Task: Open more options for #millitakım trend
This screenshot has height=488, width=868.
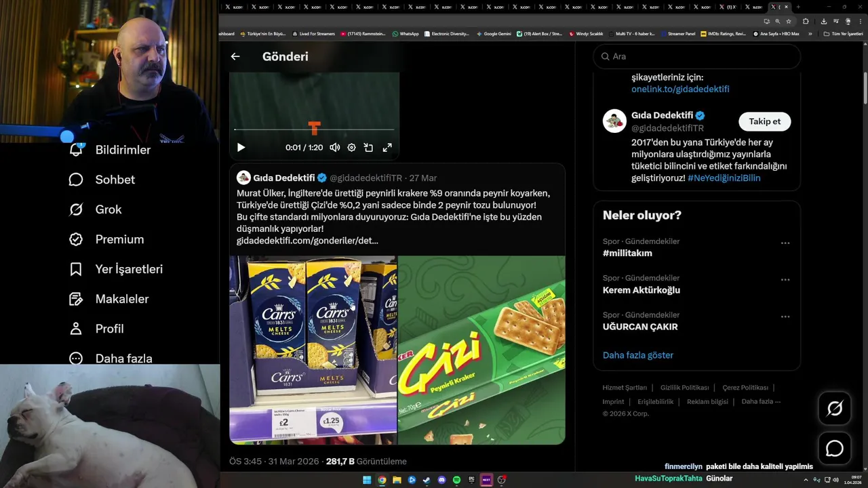Action: (x=785, y=243)
